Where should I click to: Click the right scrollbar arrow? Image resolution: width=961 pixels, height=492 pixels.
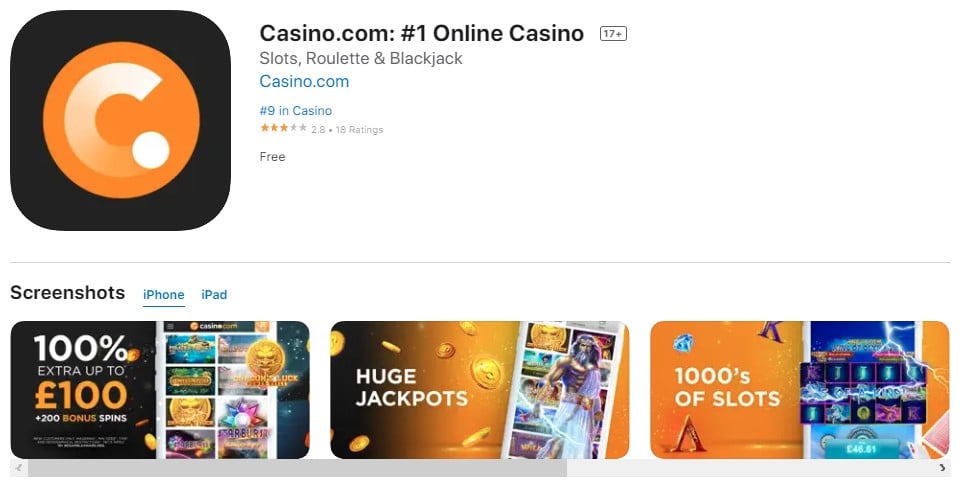coord(943,468)
